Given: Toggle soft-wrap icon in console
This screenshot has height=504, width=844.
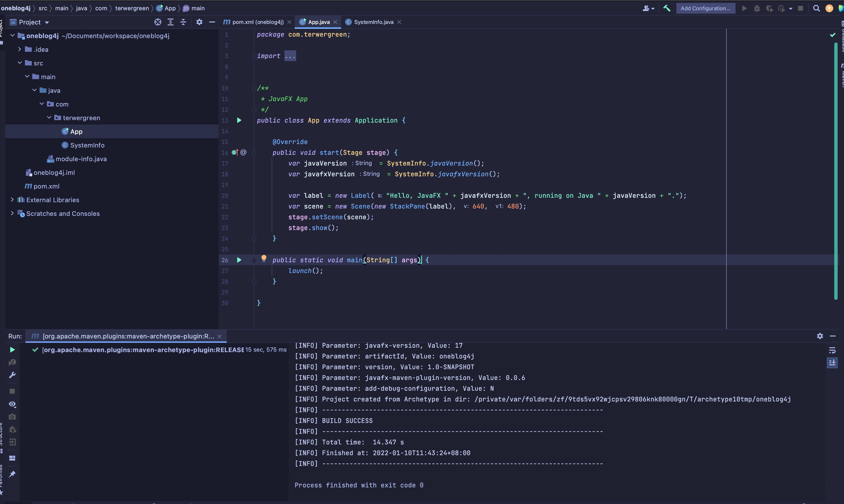Looking at the screenshot, I should point(832,350).
